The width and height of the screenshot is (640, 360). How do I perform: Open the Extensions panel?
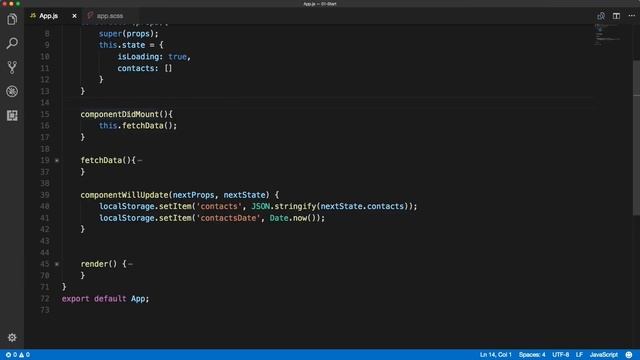[12, 116]
